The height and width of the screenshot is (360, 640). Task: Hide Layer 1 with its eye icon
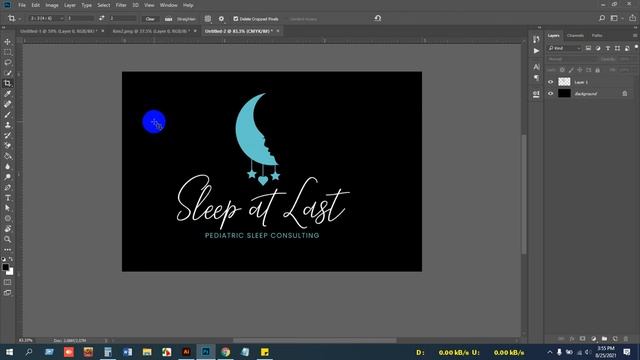(550, 82)
